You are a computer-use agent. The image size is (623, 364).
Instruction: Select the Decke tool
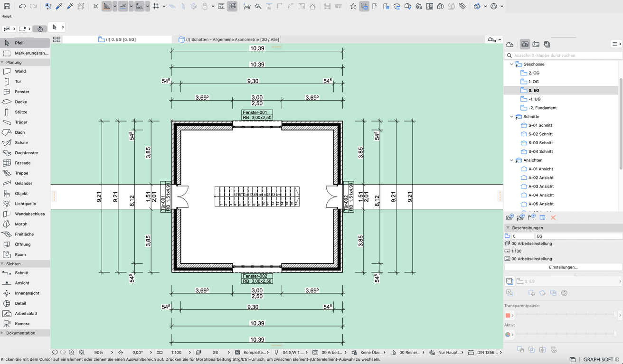point(25,102)
